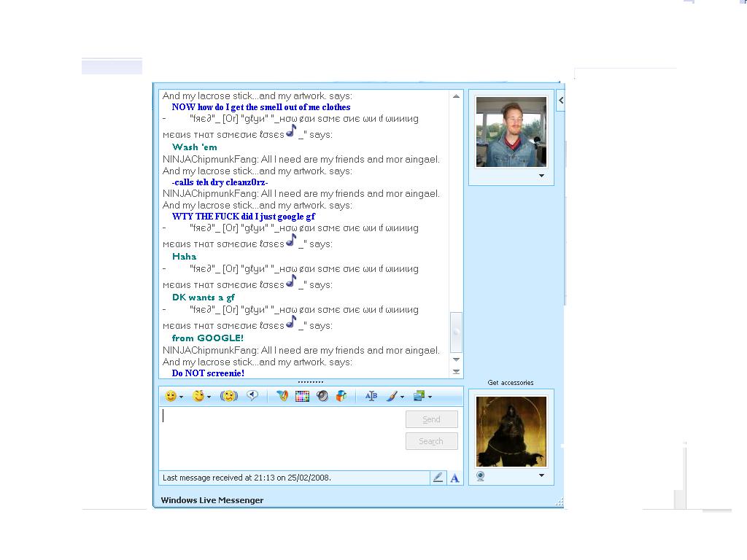Click the bottom-most arrow below the chat scrollbar
Screen dimensions: 747x560
pos(456,371)
